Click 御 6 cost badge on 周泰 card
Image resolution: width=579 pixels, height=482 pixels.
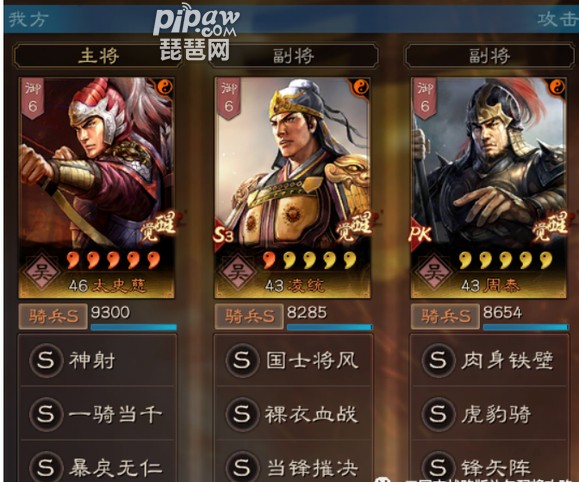click(425, 98)
